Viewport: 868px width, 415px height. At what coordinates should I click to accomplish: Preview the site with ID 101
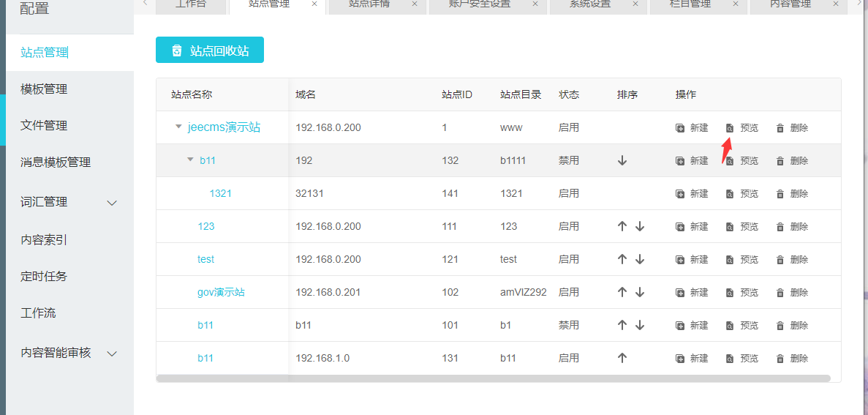pos(742,325)
